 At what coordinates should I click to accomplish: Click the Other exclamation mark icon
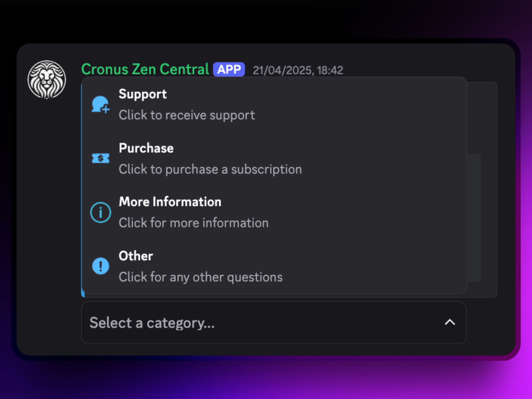coord(101,266)
